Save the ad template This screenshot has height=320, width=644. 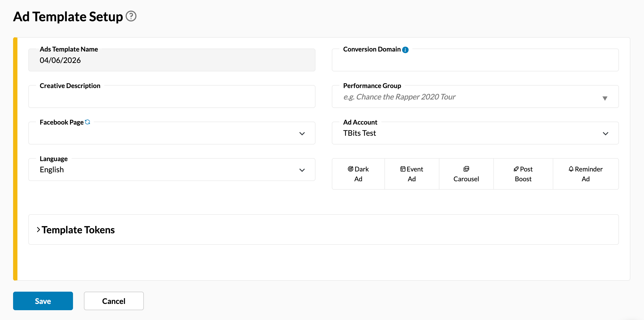pos(43,301)
